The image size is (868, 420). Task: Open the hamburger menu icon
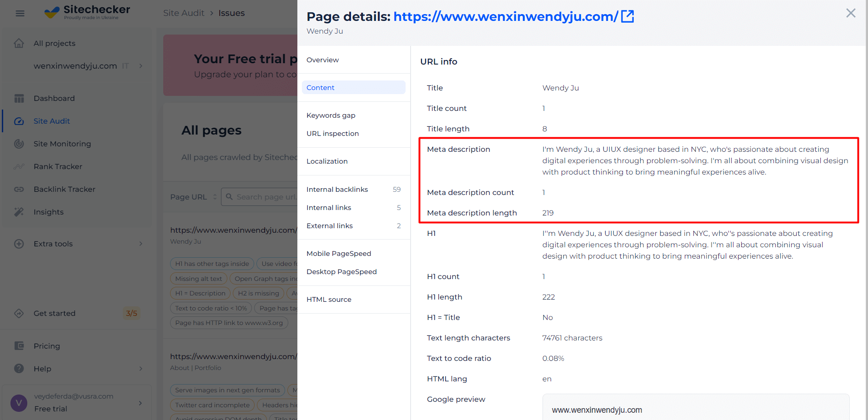click(x=20, y=13)
